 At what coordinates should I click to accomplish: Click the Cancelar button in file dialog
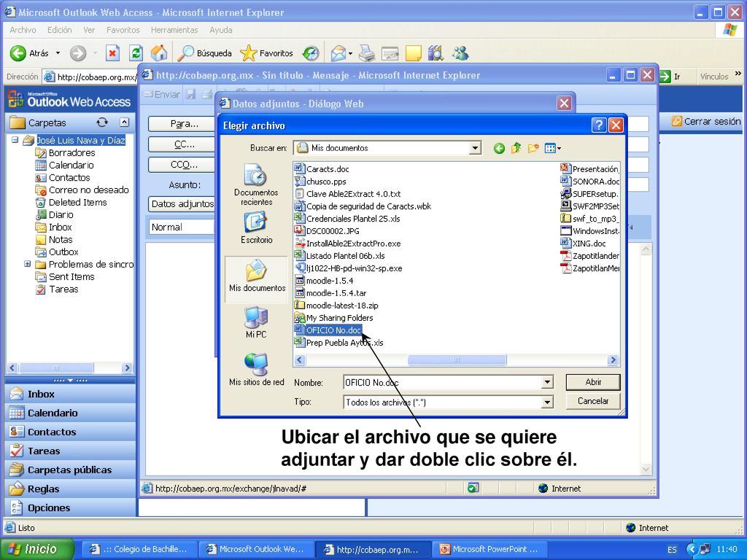(593, 401)
